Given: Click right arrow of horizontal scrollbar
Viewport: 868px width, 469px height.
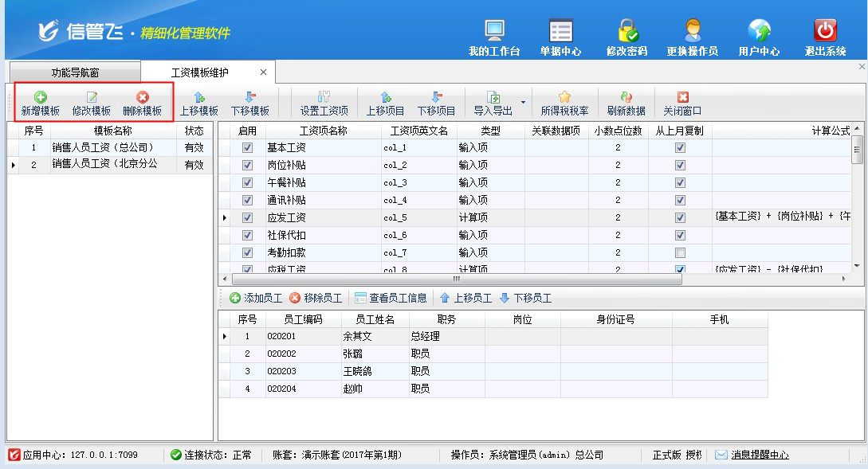Looking at the screenshot, I should tap(844, 279).
